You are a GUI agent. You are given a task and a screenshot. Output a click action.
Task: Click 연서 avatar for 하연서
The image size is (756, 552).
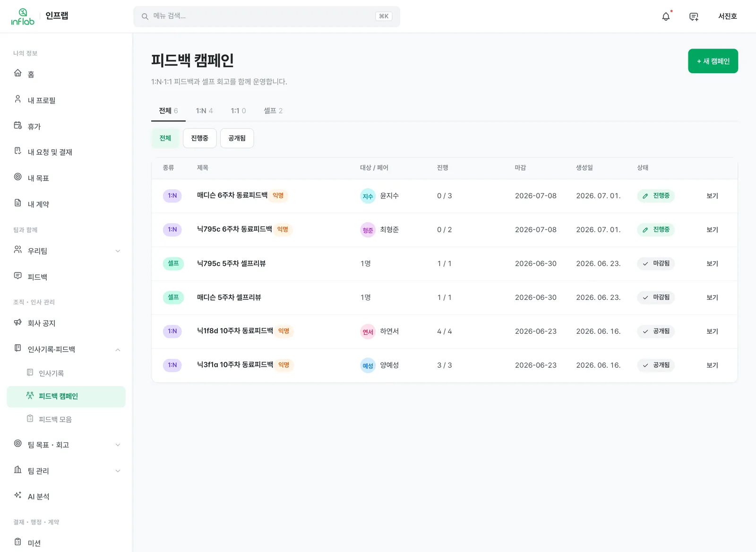tap(368, 331)
